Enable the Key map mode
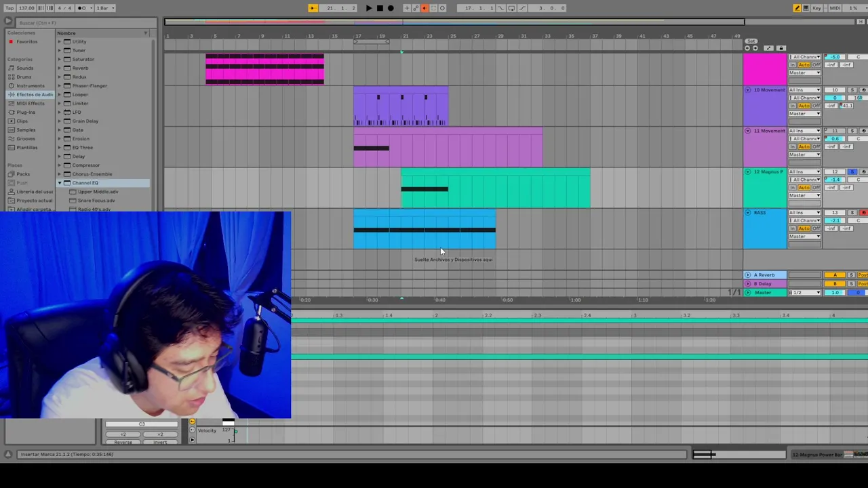Screen dimensions: 868x488 pos(816,8)
